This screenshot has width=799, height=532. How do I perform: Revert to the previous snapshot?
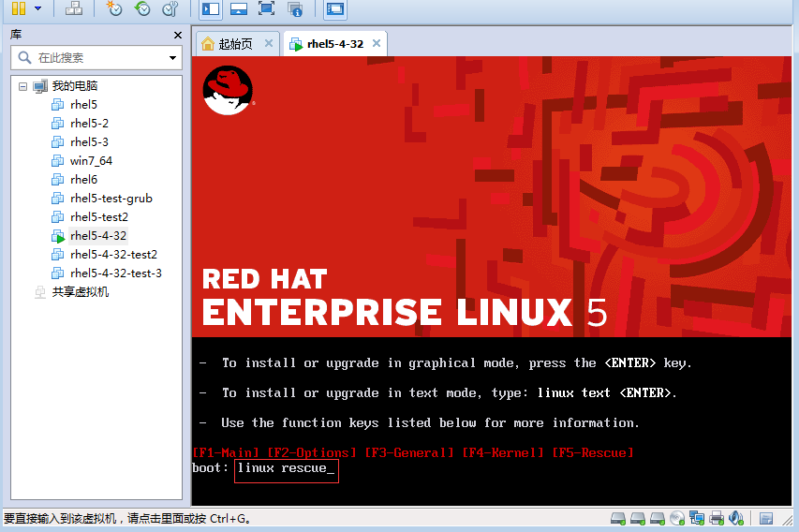(x=141, y=8)
